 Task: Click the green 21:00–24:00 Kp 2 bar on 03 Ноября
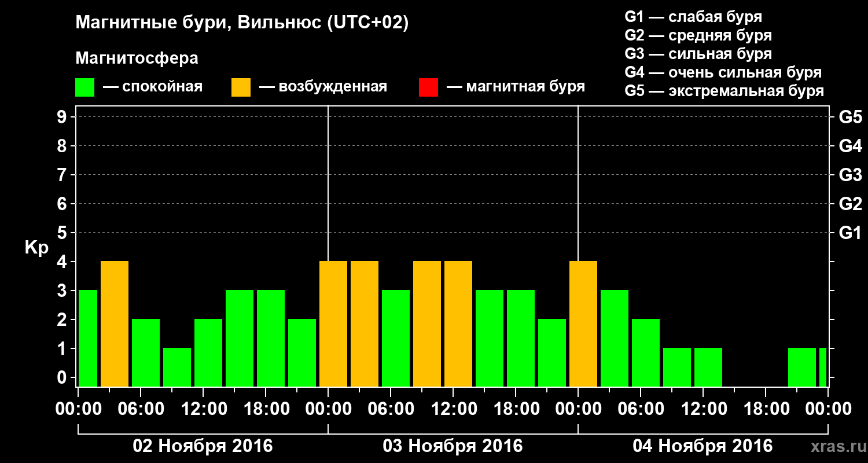click(x=552, y=353)
